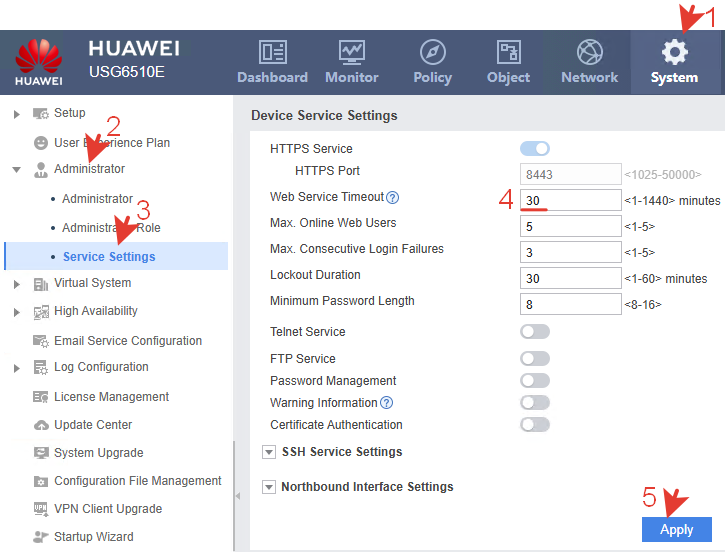Expand Northbound Interface Settings section
This screenshot has width=725, height=552.
tap(268, 487)
